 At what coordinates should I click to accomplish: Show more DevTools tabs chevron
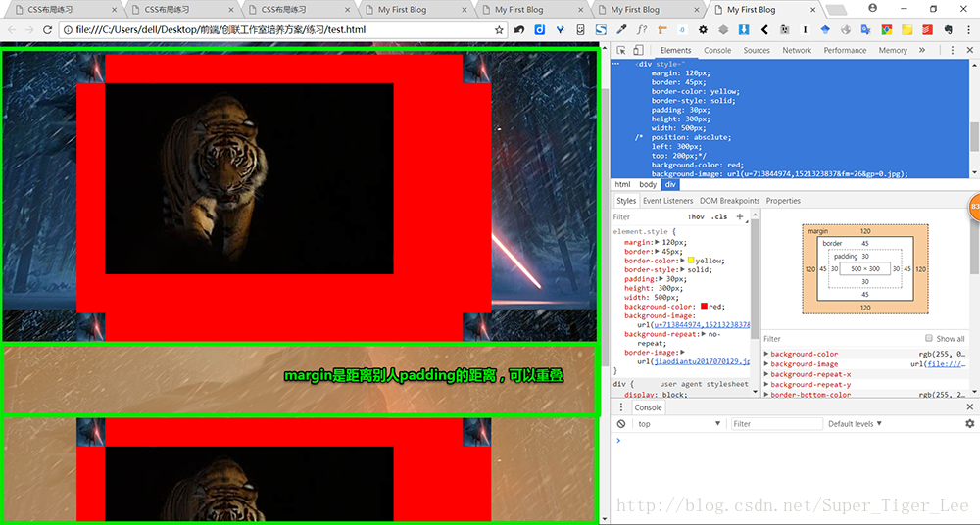(x=922, y=51)
